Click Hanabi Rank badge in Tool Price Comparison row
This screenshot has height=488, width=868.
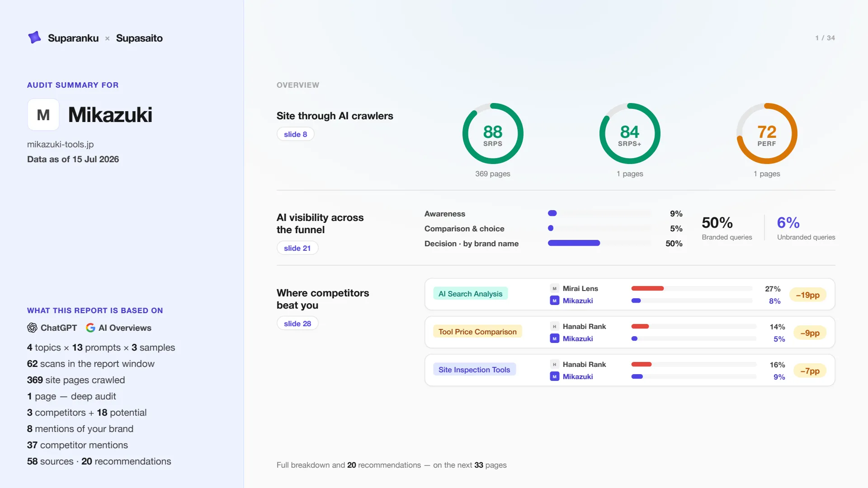(x=554, y=326)
